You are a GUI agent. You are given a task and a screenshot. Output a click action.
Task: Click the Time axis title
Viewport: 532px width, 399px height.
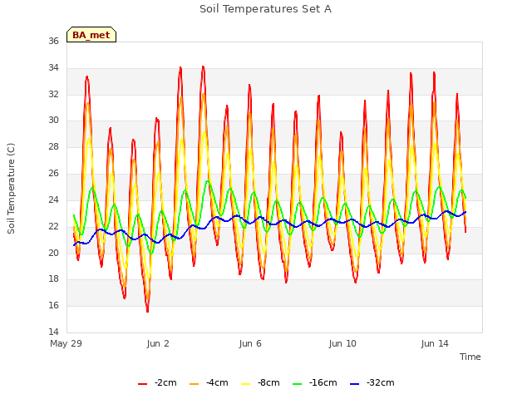click(470, 357)
